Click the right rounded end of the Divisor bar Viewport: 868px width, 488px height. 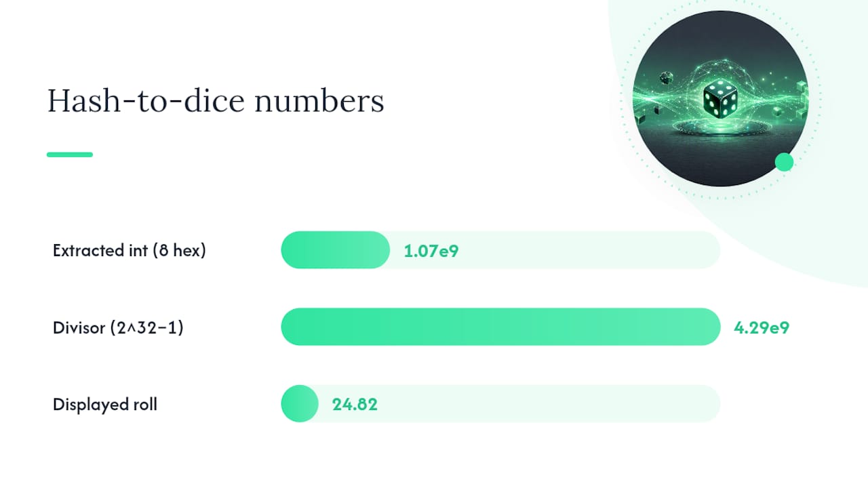[x=709, y=327]
